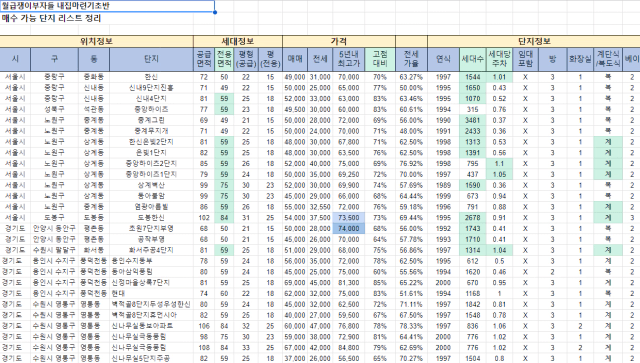This screenshot has width=640, height=363.
Task: Select the 가격 group header
Action: (339, 41)
